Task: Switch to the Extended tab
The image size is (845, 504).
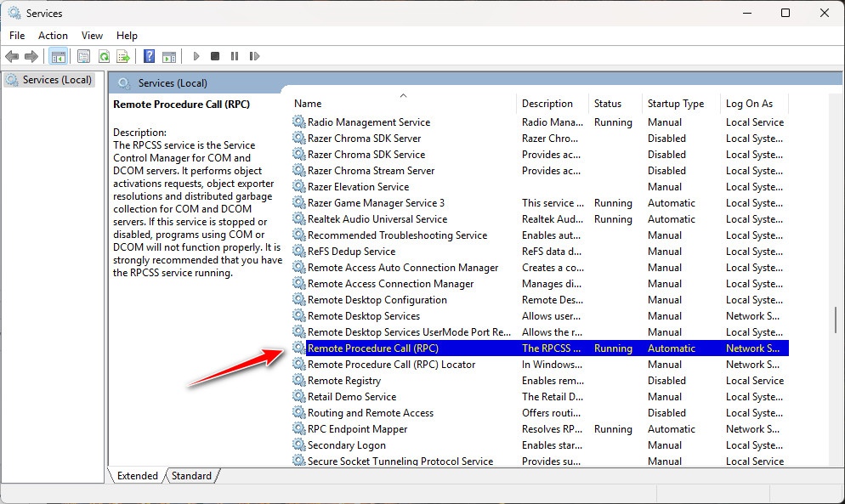Action: pyautogui.click(x=138, y=476)
